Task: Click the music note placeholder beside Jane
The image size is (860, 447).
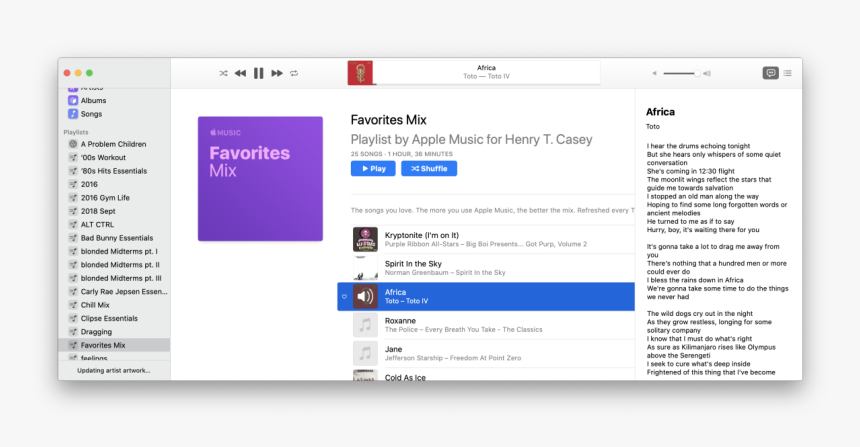Action: (x=365, y=353)
